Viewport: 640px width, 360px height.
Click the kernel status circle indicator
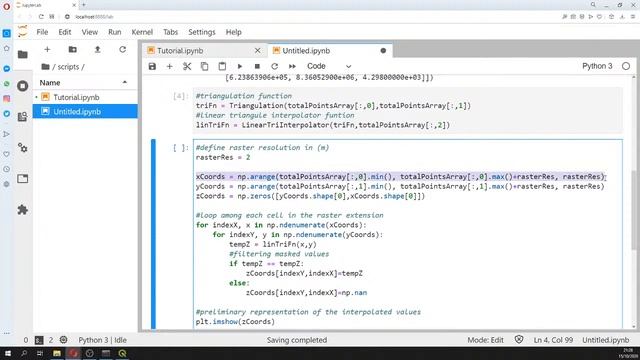point(626,66)
